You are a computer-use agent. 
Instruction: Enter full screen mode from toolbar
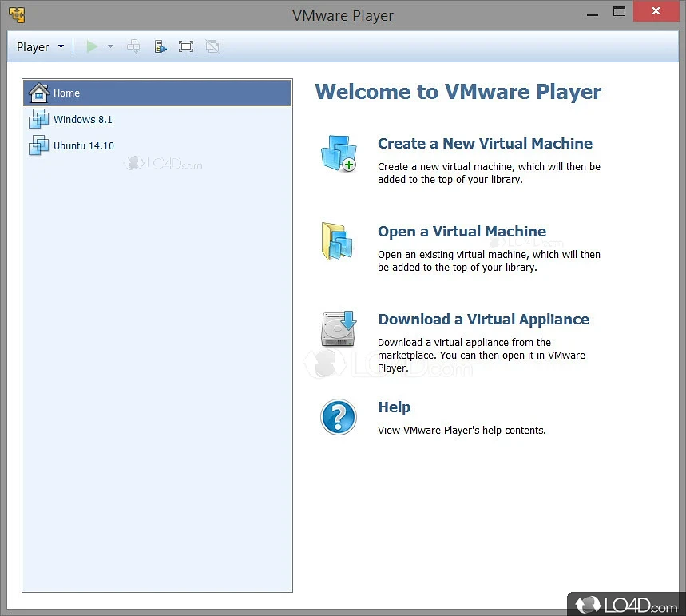(x=186, y=46)
